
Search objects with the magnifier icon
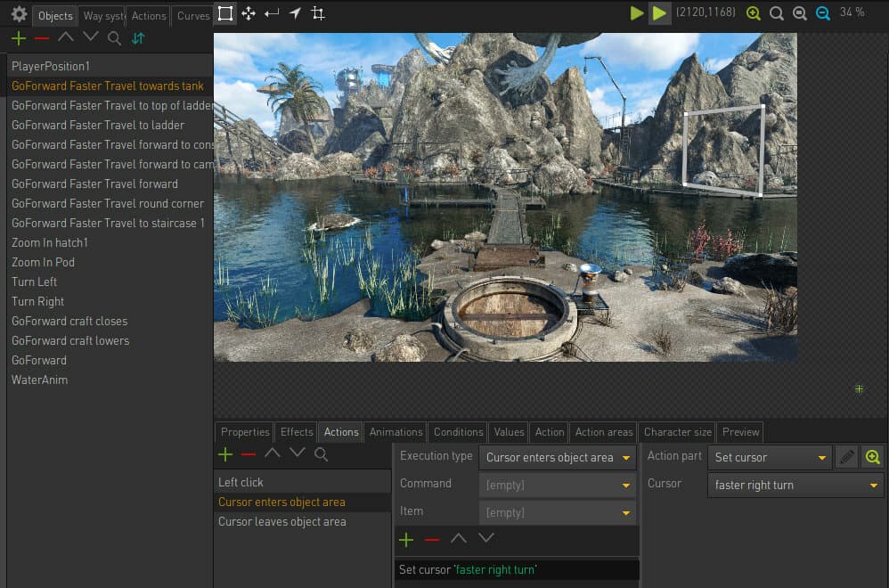click(114, 38)
